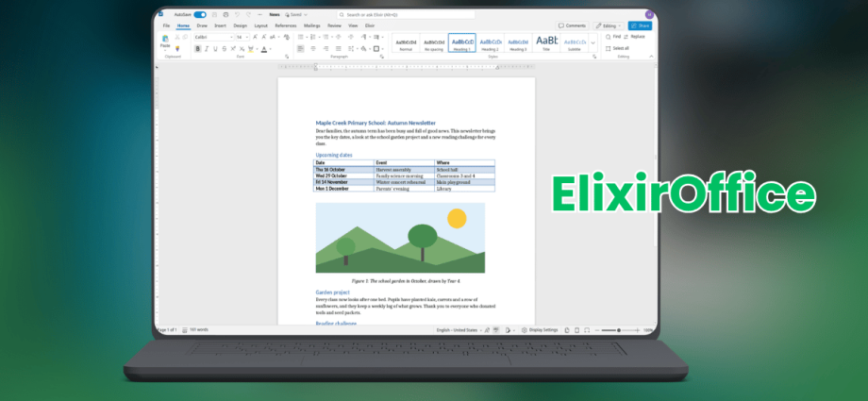Screen dimensions: 868x401
Task: Open the font name Calibri dropdown
Action: 231,37
